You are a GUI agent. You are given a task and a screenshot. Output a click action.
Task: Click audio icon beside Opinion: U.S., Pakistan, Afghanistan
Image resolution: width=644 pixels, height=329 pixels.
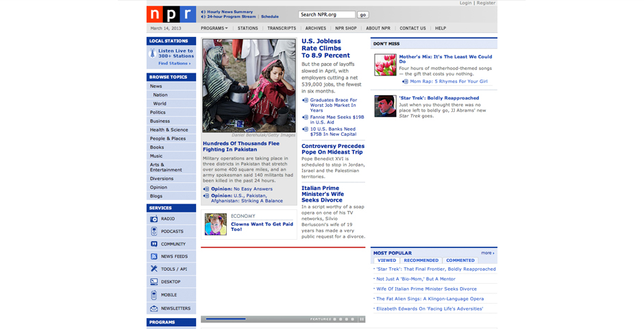(x=206, y=196)
